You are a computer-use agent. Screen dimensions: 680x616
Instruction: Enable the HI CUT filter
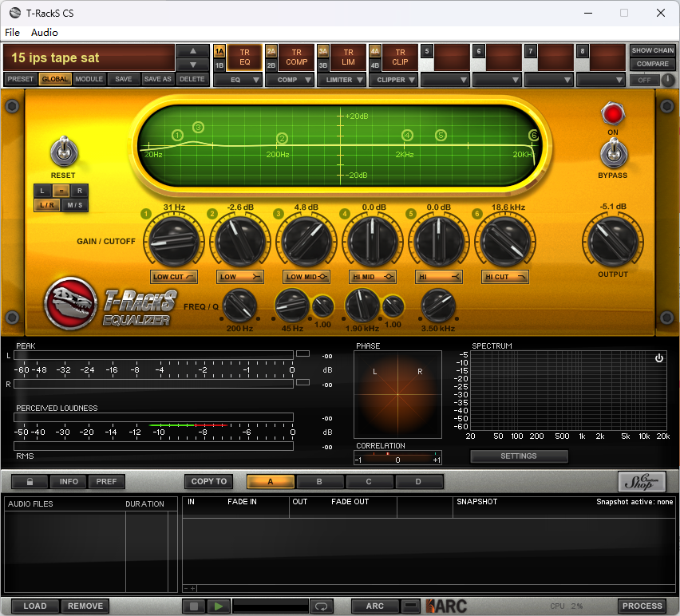pyautogui.click(x=504, y=277)
